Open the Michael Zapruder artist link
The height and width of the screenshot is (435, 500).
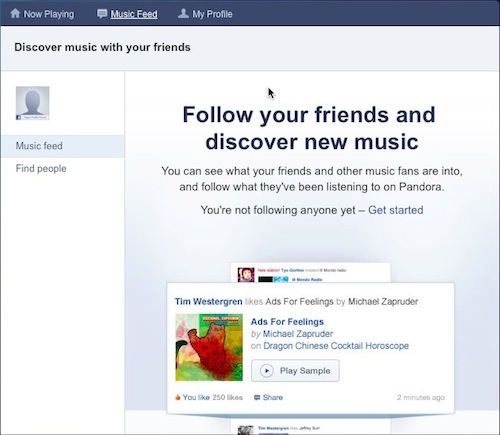coord(298,334)
